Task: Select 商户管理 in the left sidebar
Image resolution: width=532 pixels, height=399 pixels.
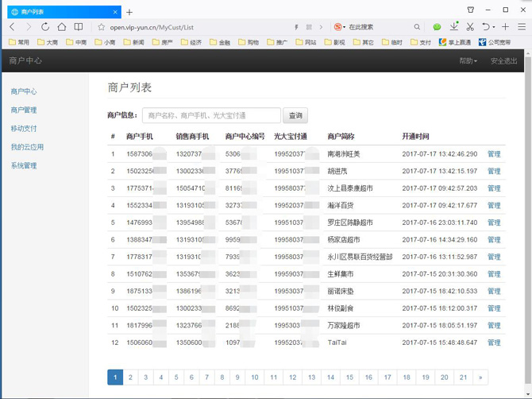Action: click(x=24, y=110)
